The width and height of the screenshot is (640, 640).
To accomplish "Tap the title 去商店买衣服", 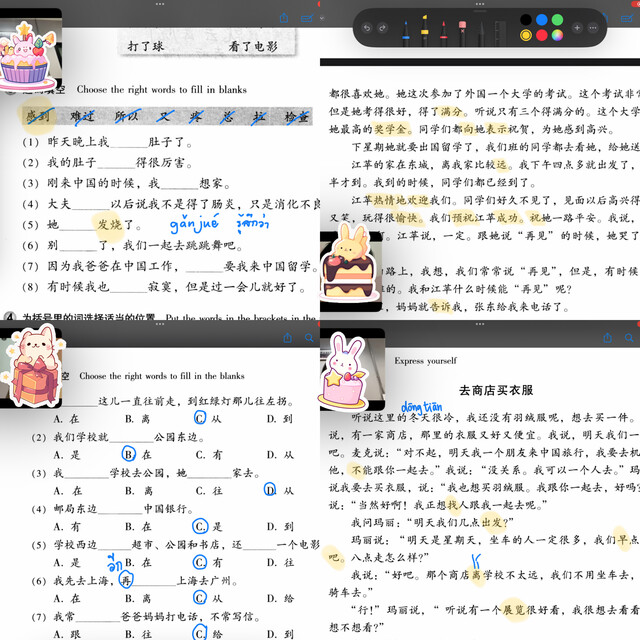I will pos(496,390).
